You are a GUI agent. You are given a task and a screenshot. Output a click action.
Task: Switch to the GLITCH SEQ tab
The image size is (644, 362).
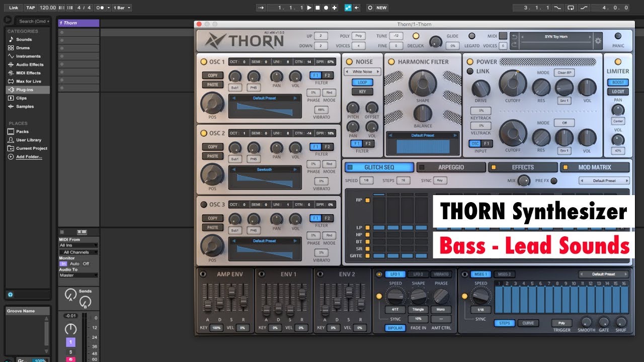pyautogui.click(x=379, y=167)
